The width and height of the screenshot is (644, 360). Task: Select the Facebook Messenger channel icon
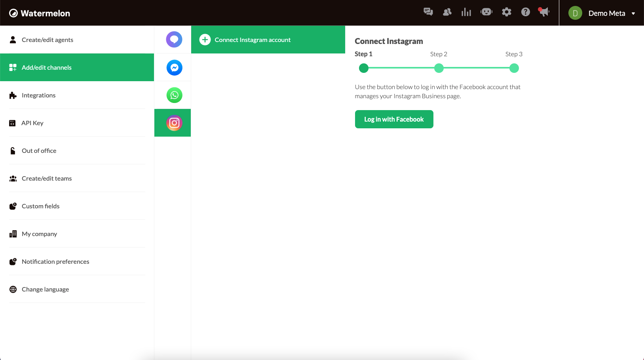tap(174, 68)
